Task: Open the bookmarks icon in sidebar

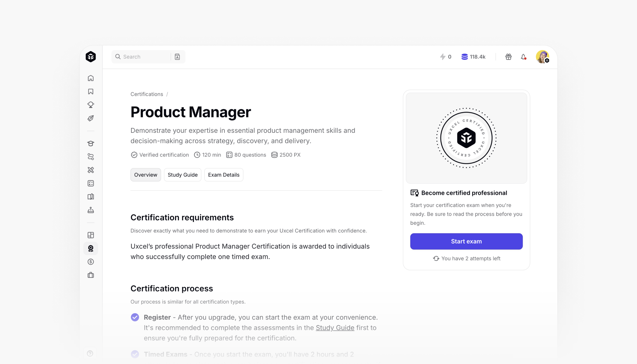Action: click(x=91, y=92)
